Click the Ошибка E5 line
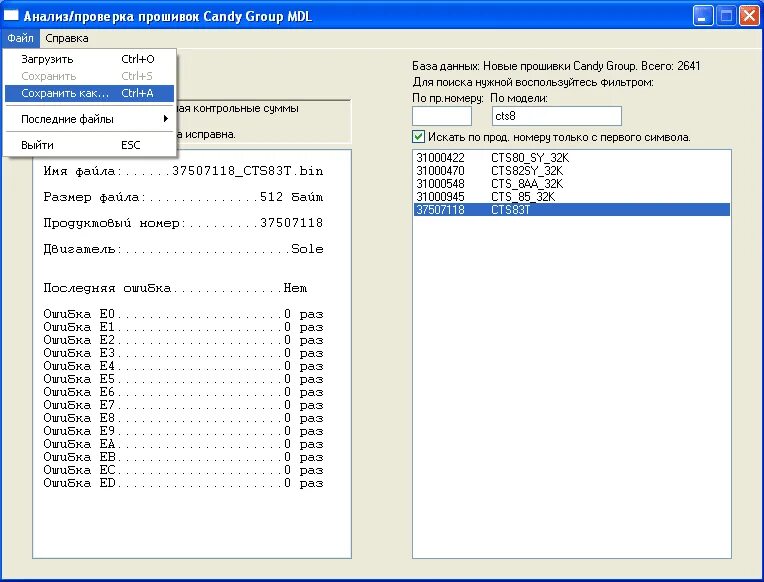Screen dimensions: 764x582 (x=183, y=379)
